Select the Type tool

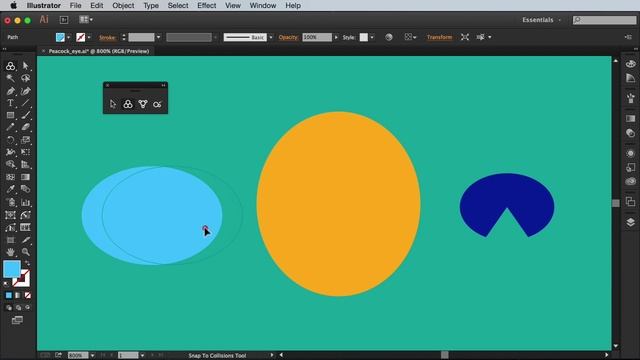11,103
